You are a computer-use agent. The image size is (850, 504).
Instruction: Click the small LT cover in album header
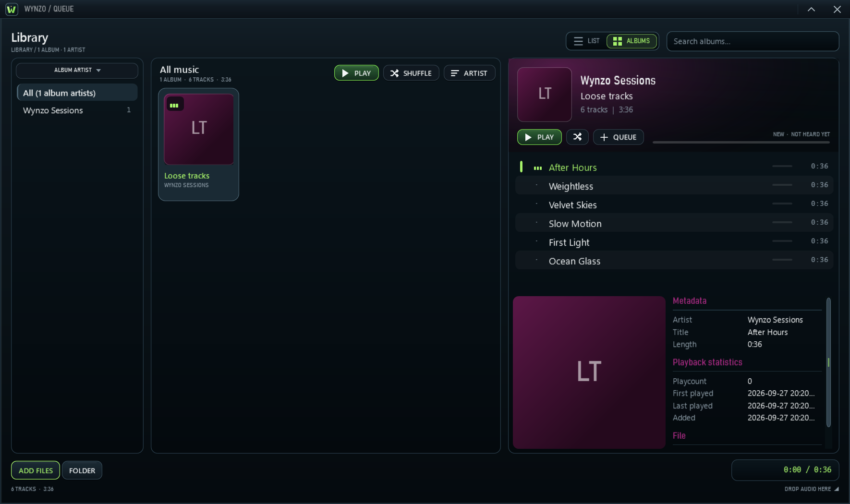(545, 94)
